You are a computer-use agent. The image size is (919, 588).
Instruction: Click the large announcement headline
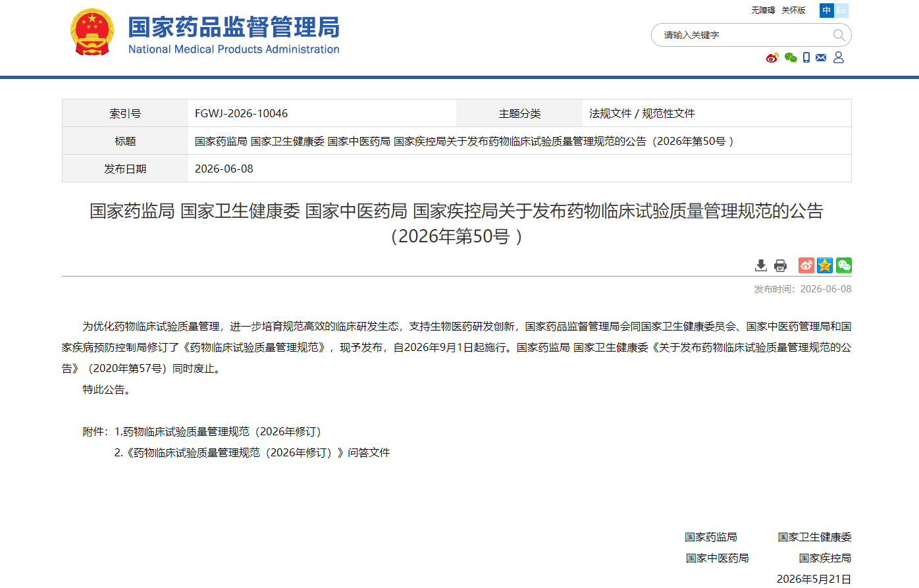point(457,223)
